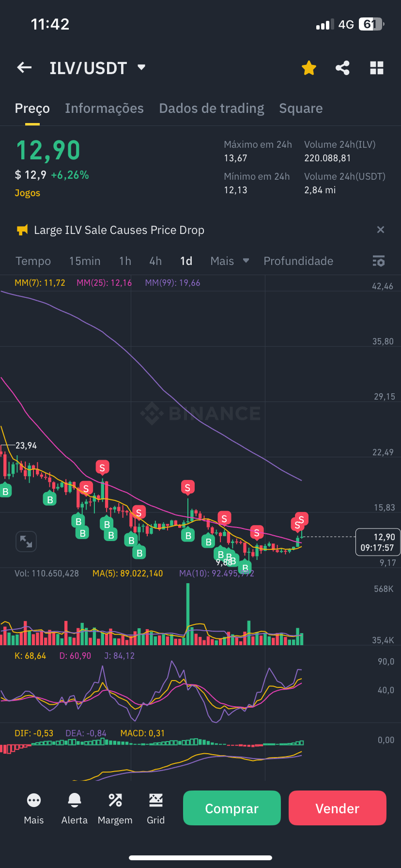
Task: Open the Large ILV Sale Causes Price Drop news
Action: [119, 230]
